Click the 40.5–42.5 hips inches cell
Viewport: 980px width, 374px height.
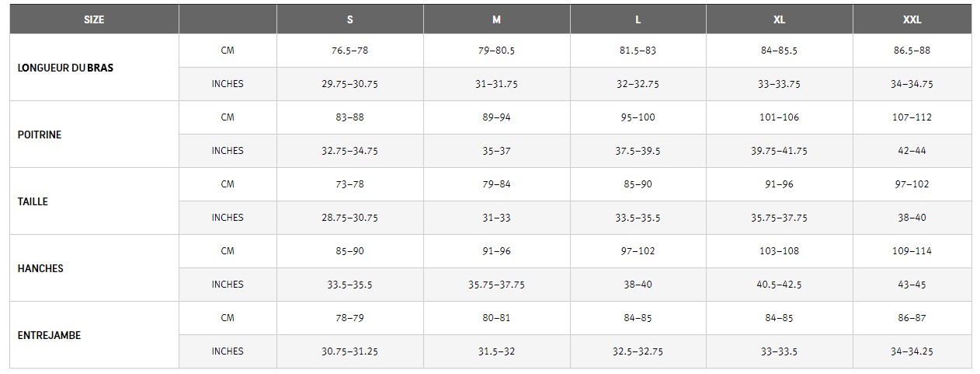pos(779,285)
